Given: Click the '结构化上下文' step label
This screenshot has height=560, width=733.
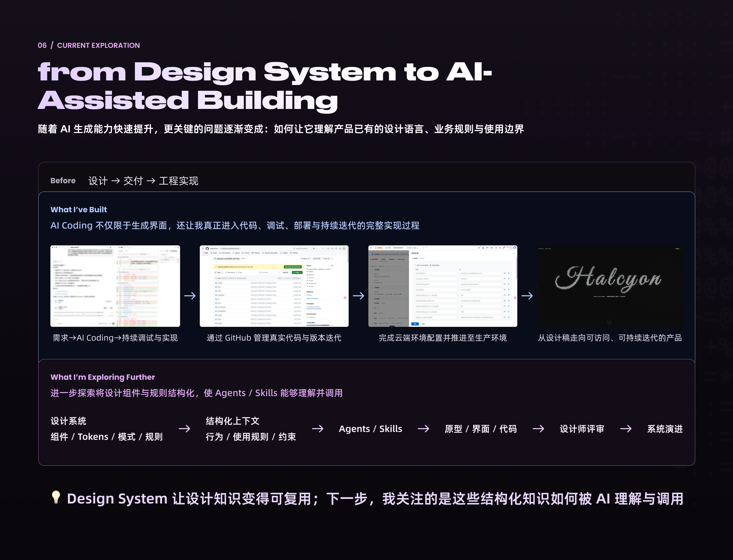Looking at the screenshot, I should pyautogui.click(x=233, y=421).
